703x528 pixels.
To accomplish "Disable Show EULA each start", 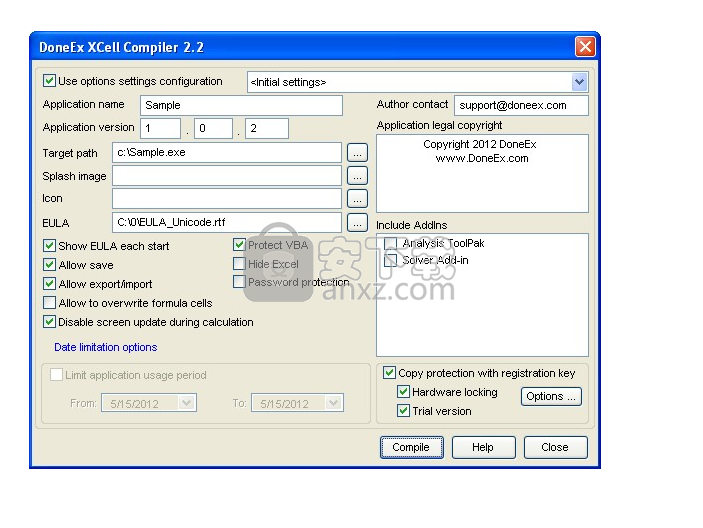I will 49,246.
